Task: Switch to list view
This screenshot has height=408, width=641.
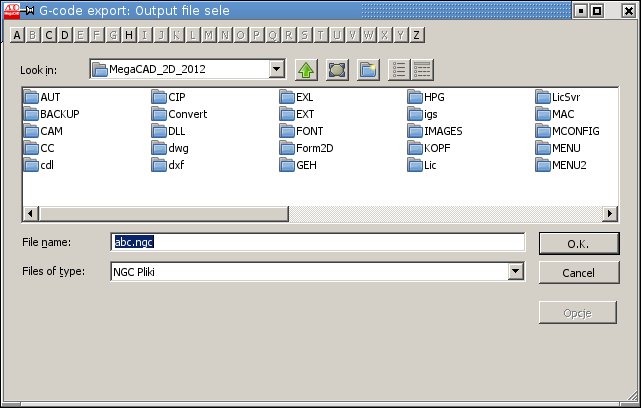Action: 399,70
